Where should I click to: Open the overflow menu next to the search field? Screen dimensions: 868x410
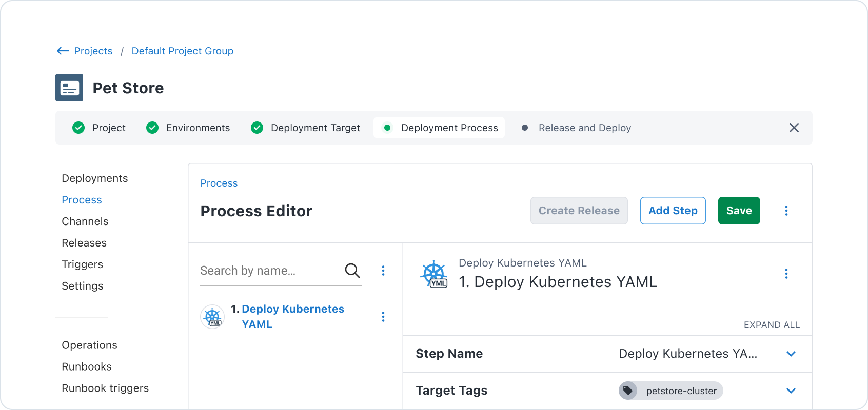(x=383, y=271)
